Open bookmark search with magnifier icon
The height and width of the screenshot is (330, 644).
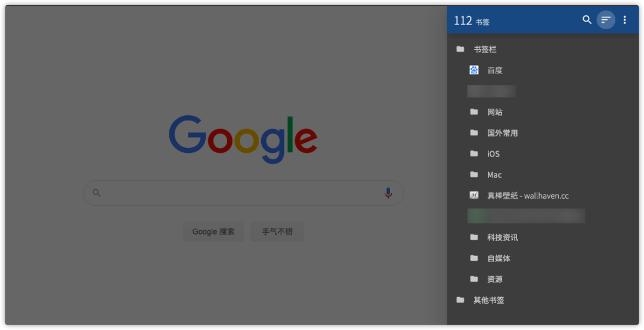click(587, 20)
